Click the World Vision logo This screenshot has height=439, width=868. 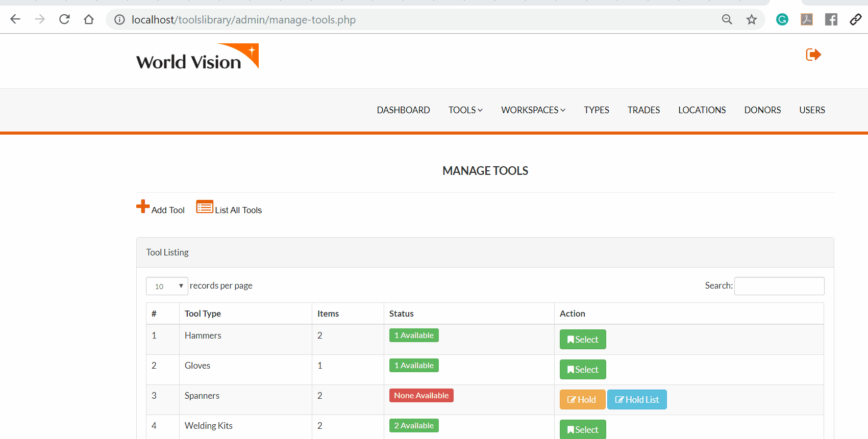coord(197,57)
